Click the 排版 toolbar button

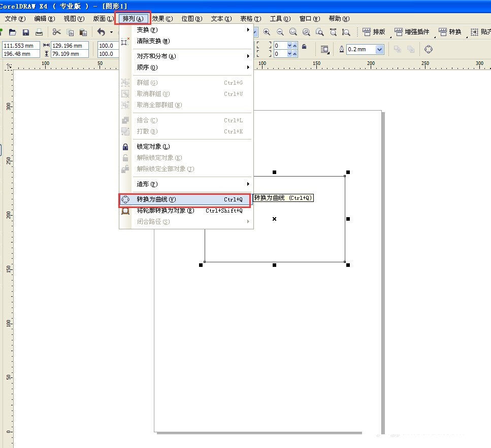click(x=374, y=31)
